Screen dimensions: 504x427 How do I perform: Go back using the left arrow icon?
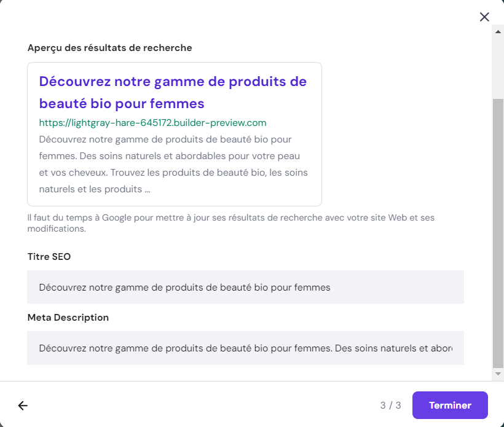click(23, 405)
